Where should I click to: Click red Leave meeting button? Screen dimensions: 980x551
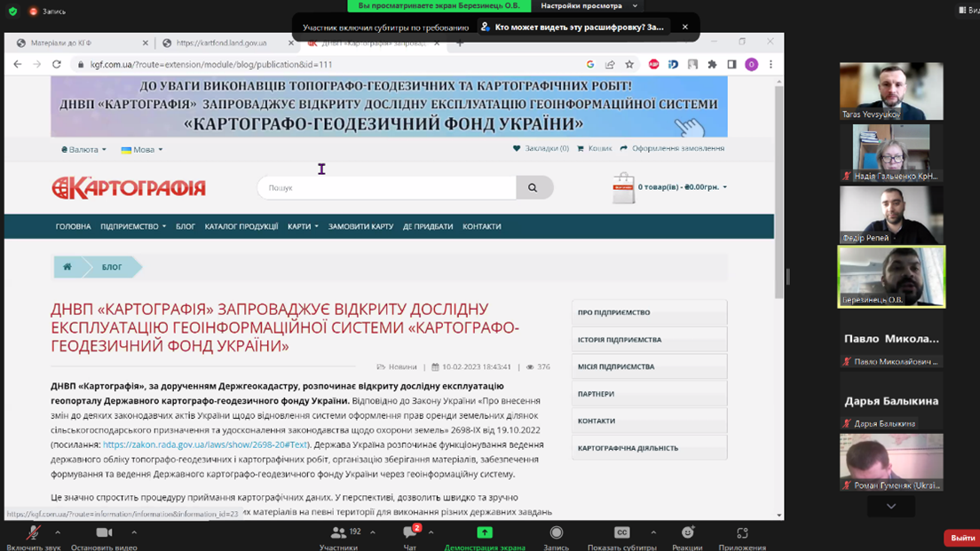[962, 538]
